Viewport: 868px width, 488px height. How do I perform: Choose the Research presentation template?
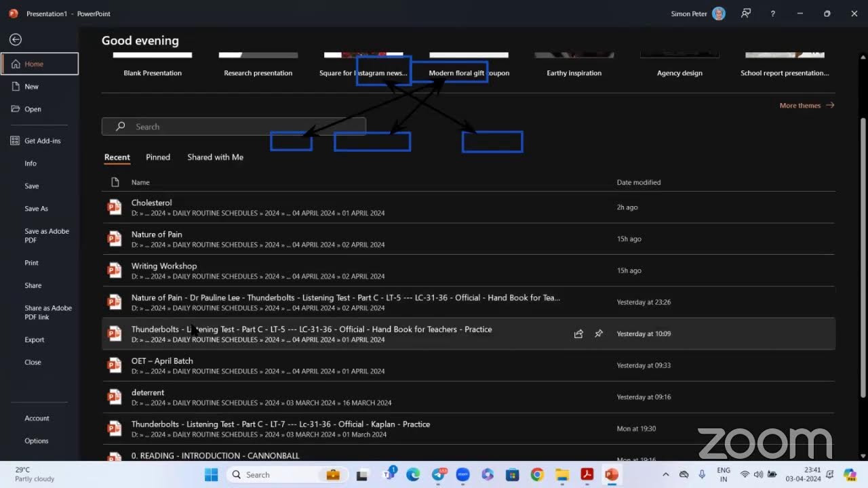[x=258, y=66]
